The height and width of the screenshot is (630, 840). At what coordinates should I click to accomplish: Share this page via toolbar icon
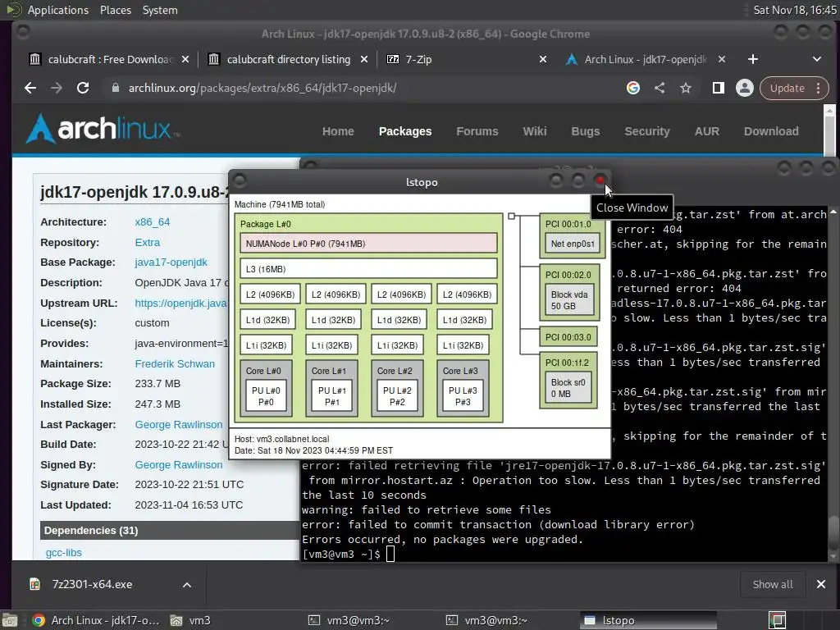click(x=660, y=88)
